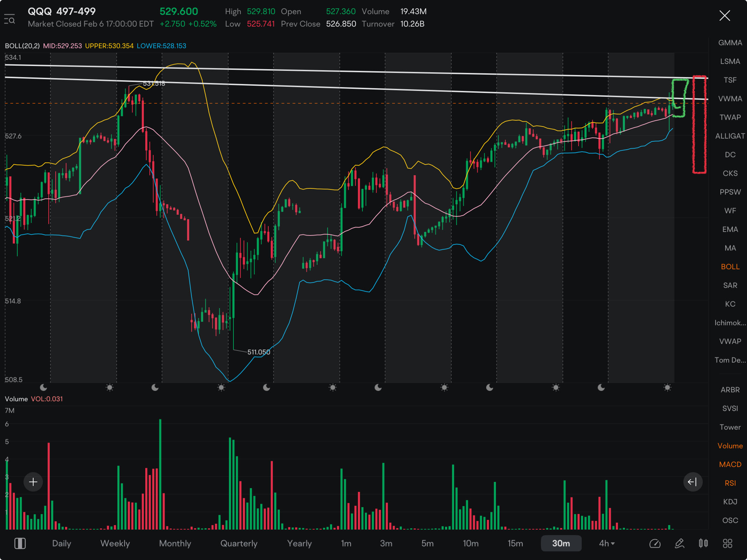Close the chart view with X

coord(725,16)
